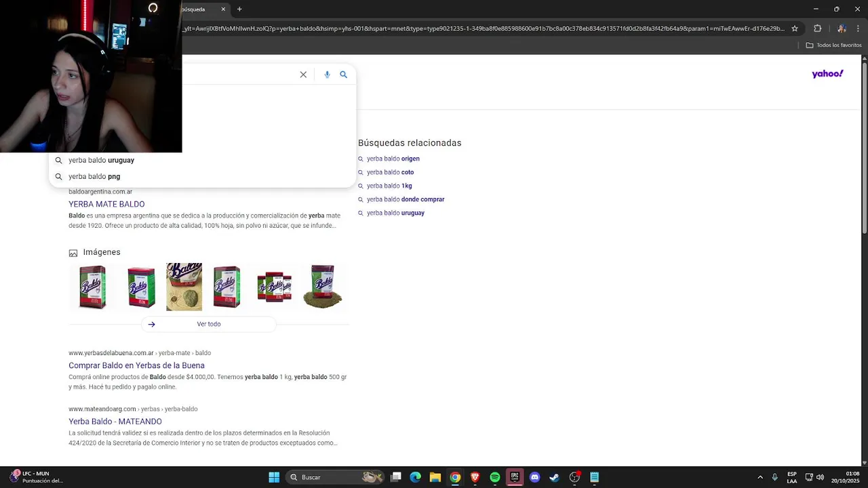Open YERBA MATE BALDO result link
868x488 pixels.
[x=106, y=204]
